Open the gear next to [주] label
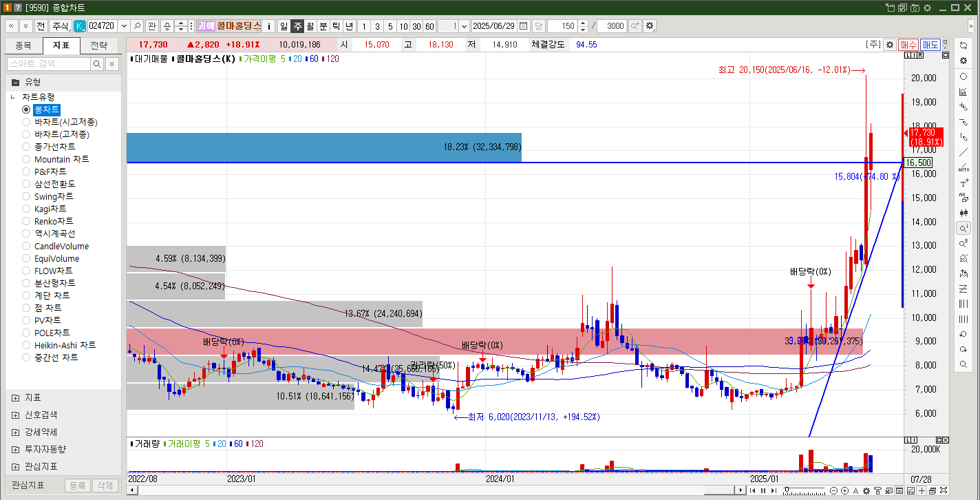980x500 pixels. [890, 44]
